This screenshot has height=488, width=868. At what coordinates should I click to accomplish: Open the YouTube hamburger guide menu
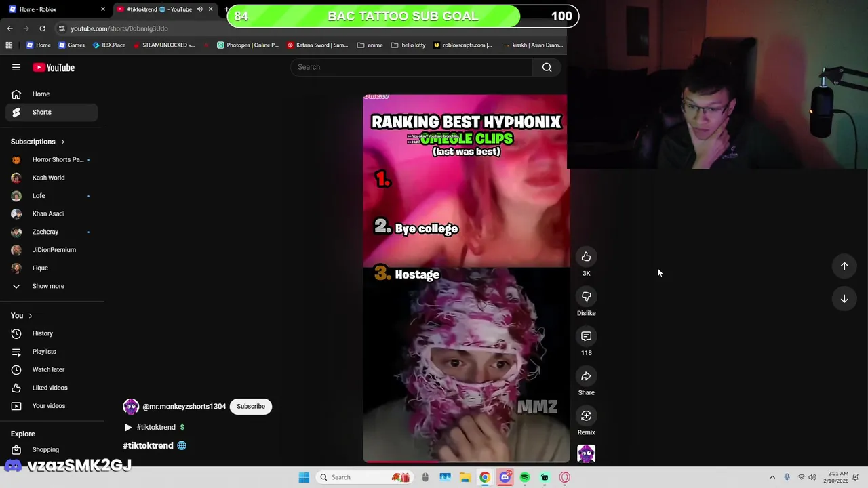16,67
